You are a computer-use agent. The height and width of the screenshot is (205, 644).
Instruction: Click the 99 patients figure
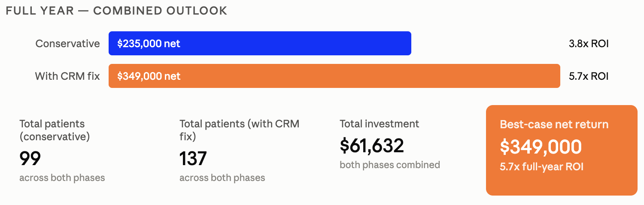point(30,158)
